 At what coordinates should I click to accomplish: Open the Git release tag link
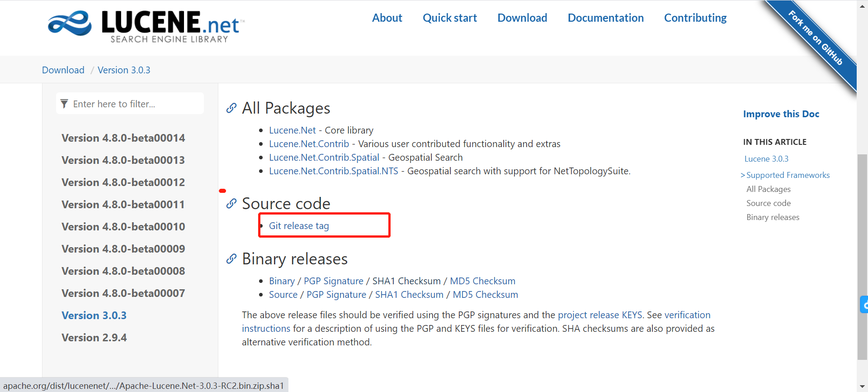[299, 226]
